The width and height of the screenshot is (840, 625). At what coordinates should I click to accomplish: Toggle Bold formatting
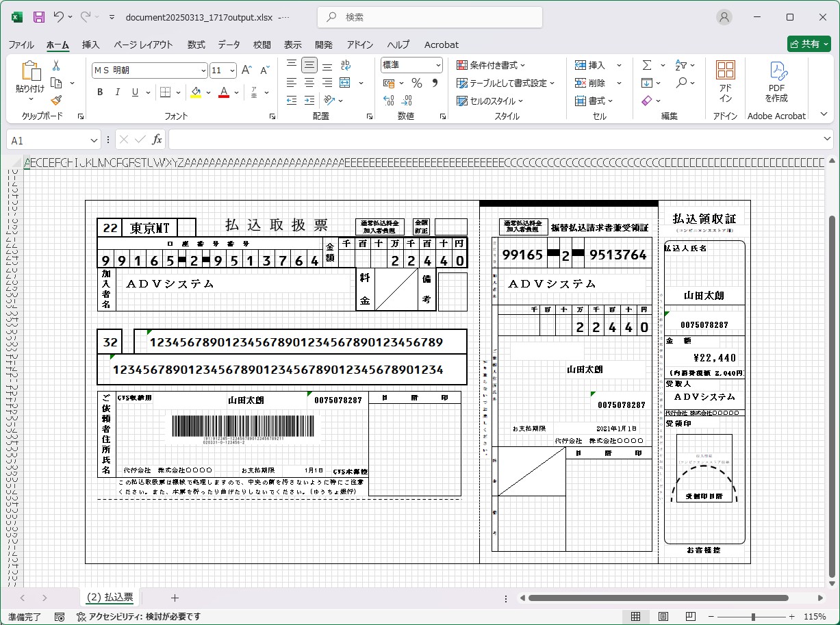[x=100, y=92]
